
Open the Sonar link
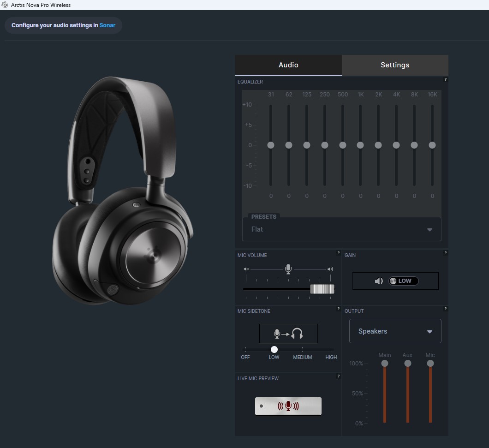coord(107,25)
